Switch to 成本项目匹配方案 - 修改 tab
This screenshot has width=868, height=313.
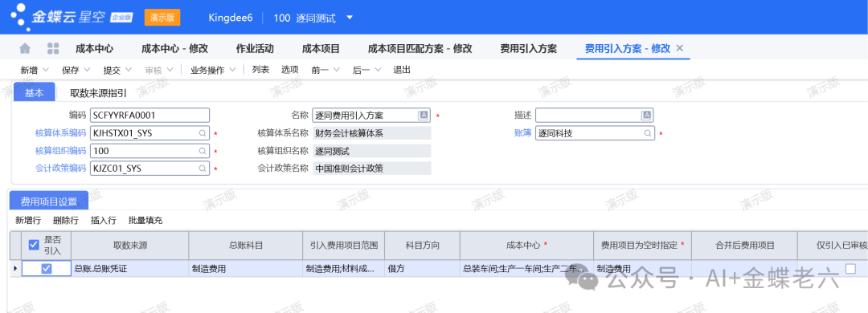coord(420,49)
